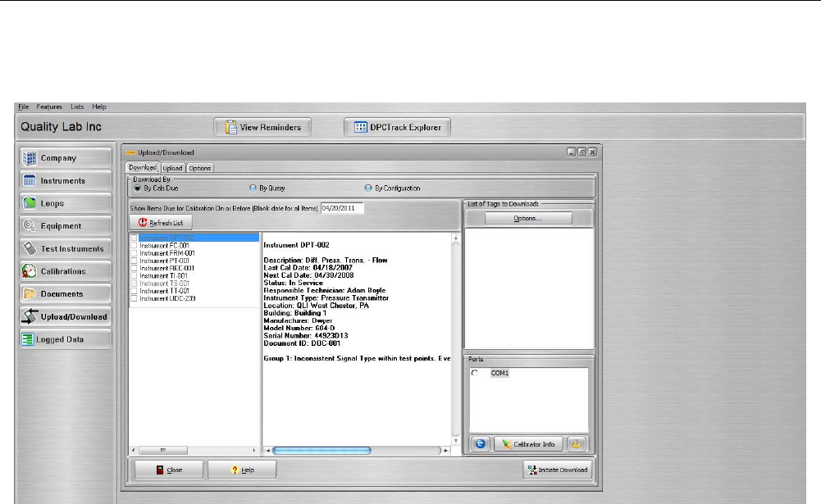
Task: Click the details pane scroll-right arrow
Action: point(446,450)
